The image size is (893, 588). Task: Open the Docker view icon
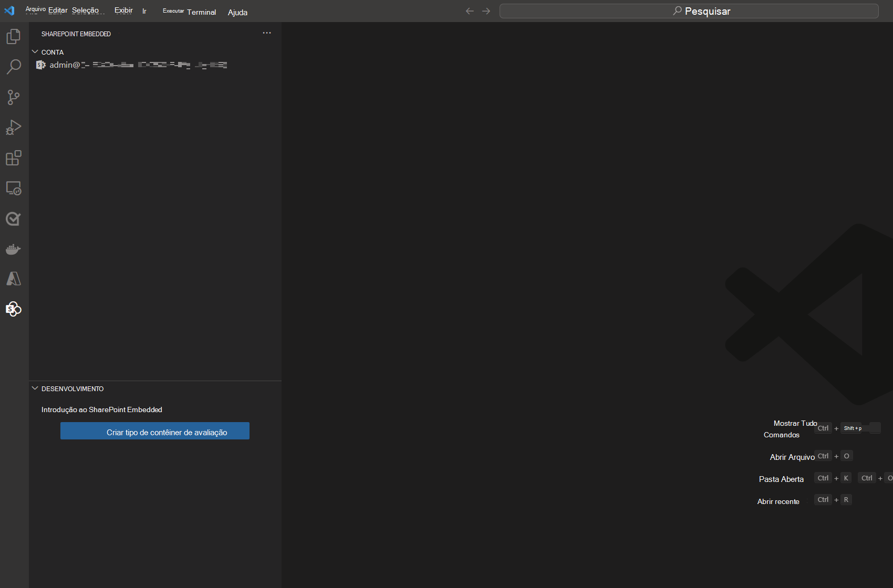[14, 249]
